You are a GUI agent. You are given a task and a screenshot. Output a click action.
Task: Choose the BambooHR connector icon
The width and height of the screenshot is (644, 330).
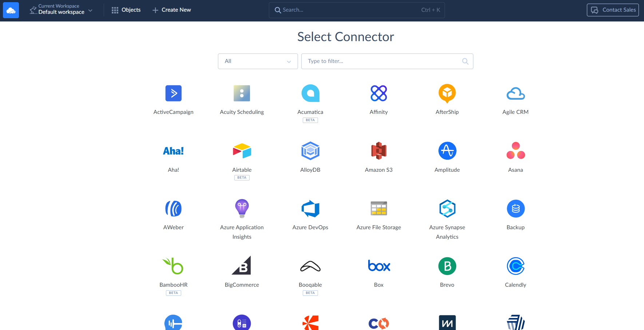point(173,266)
